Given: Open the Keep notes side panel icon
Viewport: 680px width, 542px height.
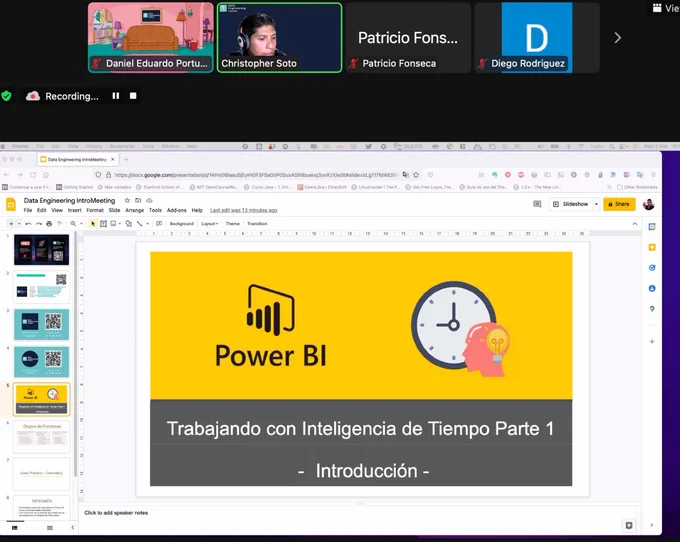Looking at the screenshot, I should tap(652, 247).
